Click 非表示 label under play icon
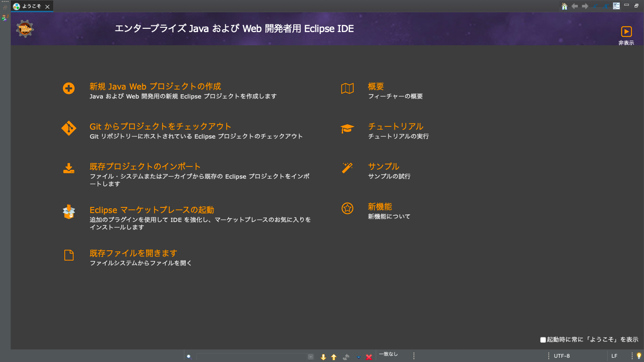The width and height of the screenshot is (644, 362). tap(626, 43)
